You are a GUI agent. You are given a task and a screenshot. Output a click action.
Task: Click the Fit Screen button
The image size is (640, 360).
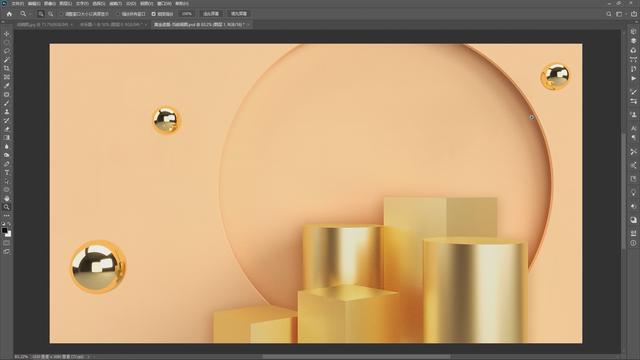pos(211,14)
